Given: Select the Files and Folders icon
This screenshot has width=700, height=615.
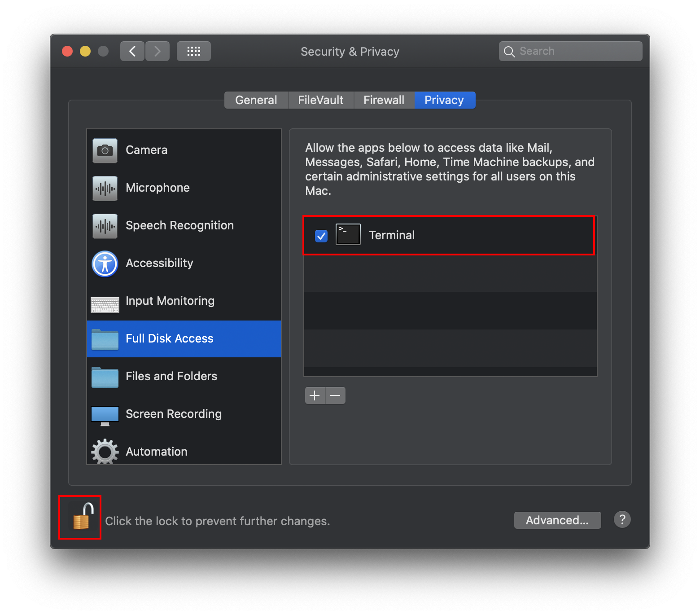Looking at the screenshot, I should (x=105, y=377).
